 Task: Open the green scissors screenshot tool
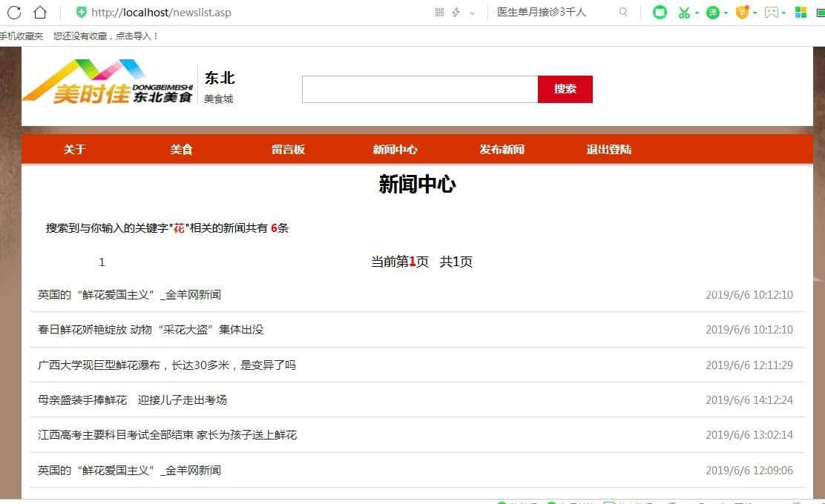[x=683, y=13]
